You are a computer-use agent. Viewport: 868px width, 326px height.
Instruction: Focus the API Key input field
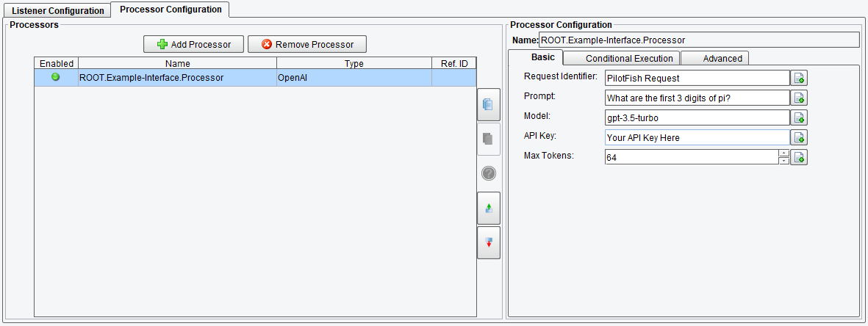pyautogui.click(x=697, y=137)
